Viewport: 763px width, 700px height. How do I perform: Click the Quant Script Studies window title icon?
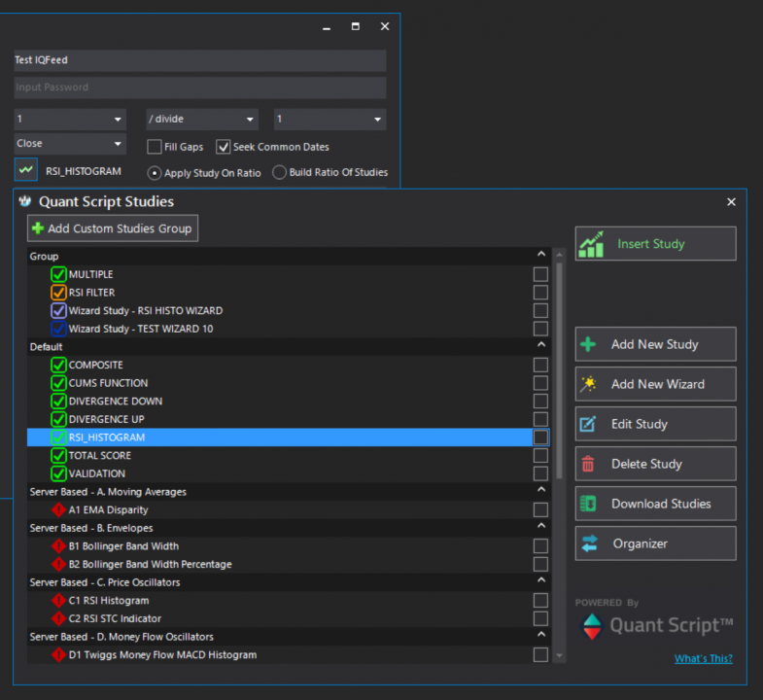(25, 201)
